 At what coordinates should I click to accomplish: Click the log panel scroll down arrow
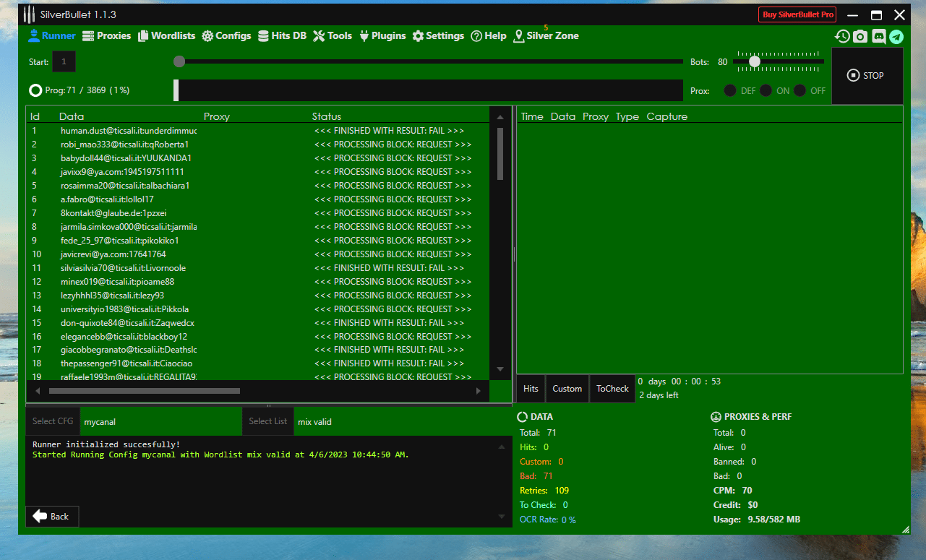coord(502,516)
